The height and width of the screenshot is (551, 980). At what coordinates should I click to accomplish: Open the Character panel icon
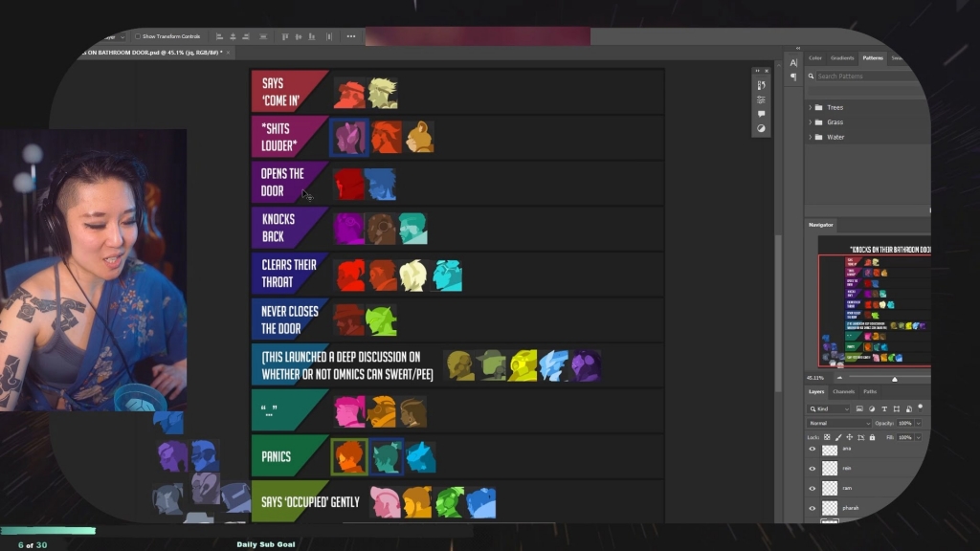click(x=793, y=62)
